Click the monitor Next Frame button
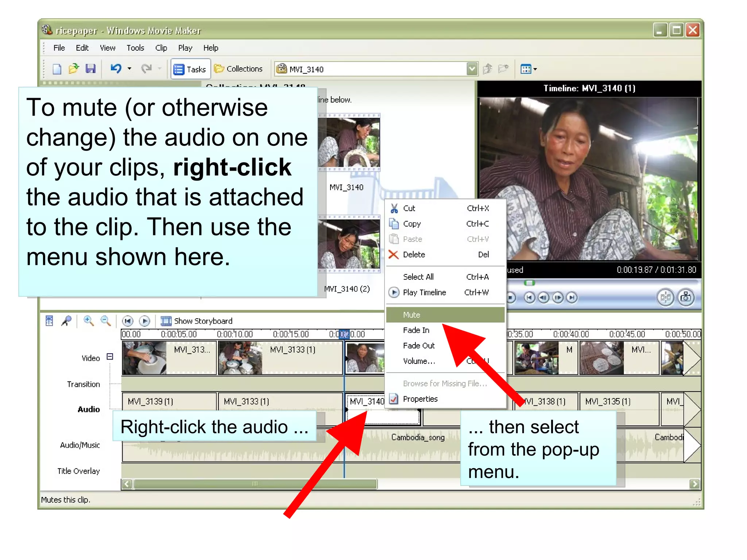Screen dimensions: 747x560 [x=558, y=298]
